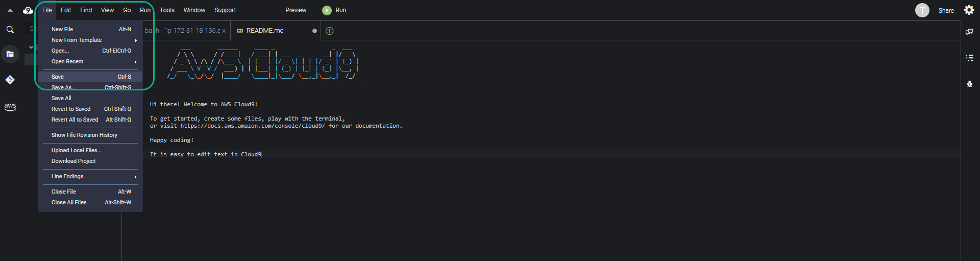Open the Collaborate chat icon on right
980x261 pixels.
coord(969,32)
